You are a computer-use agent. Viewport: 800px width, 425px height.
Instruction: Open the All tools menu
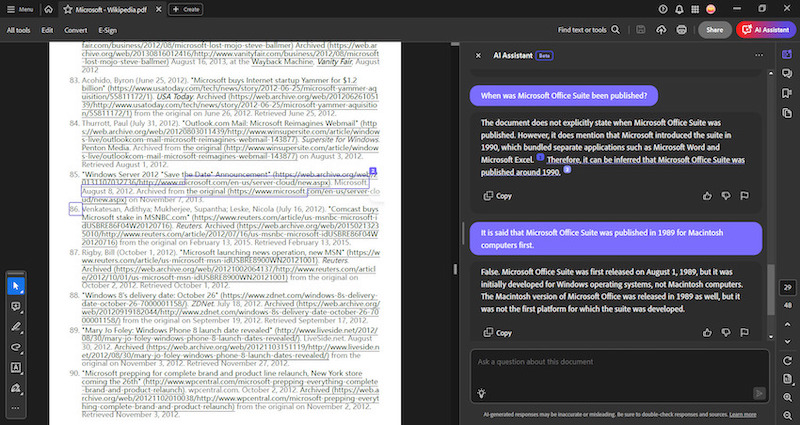coord(18,30)
